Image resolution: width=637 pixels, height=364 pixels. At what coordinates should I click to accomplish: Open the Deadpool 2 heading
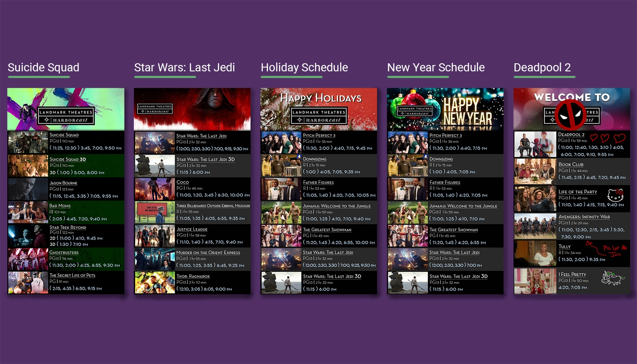[542, 68]
